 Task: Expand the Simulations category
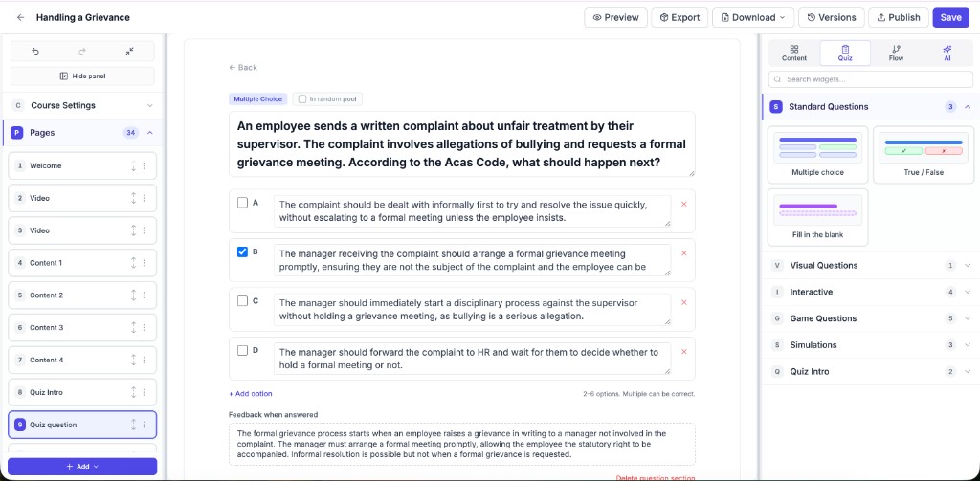[x=871, y=345]
